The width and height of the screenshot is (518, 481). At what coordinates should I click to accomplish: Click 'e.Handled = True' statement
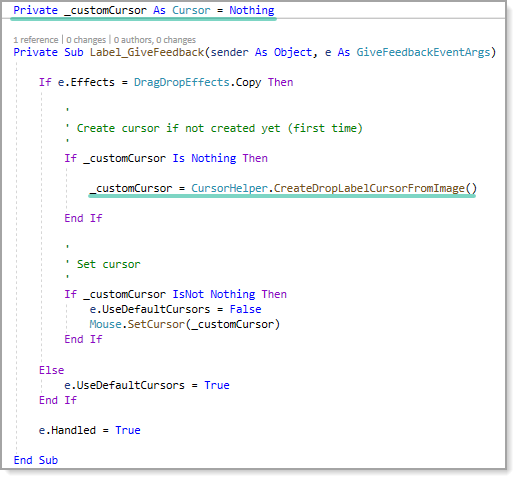click(x=89, y=430)
